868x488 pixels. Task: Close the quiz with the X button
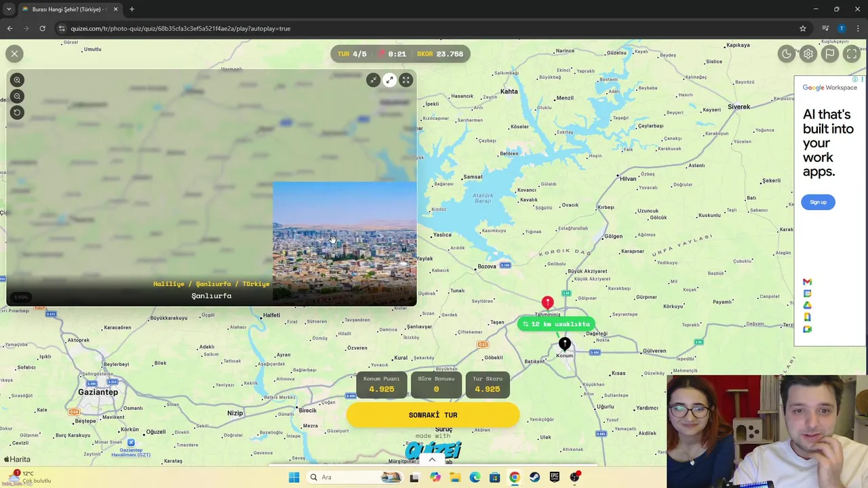14,54
